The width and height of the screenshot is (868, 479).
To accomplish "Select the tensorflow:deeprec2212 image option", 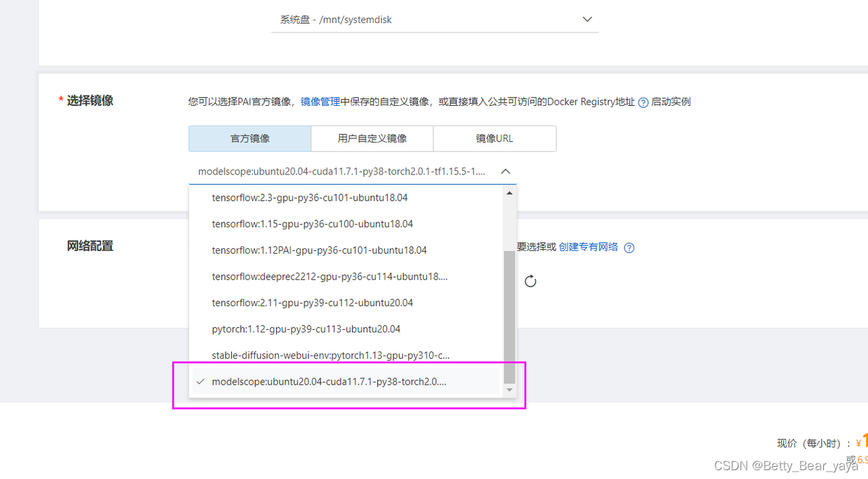I will click(x=330, y=276).
